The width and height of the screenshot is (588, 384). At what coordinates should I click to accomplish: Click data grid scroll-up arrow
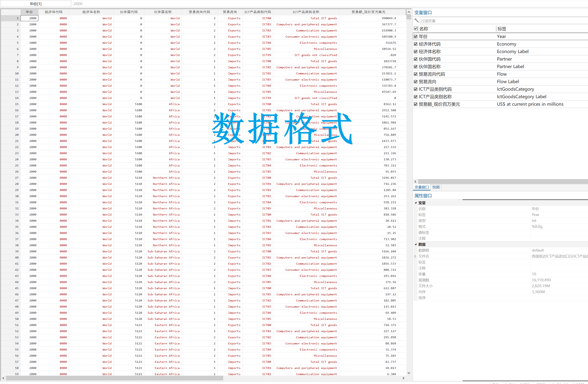pos(409,12)
